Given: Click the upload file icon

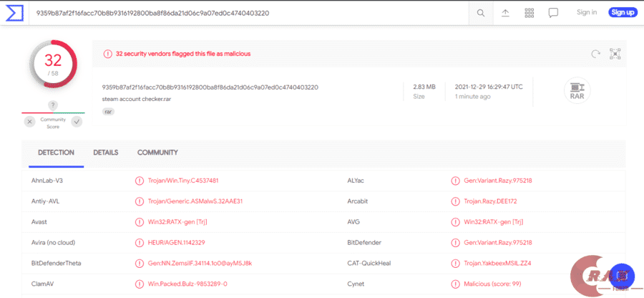Looking at the screenshot, I should tap(505, 12).
